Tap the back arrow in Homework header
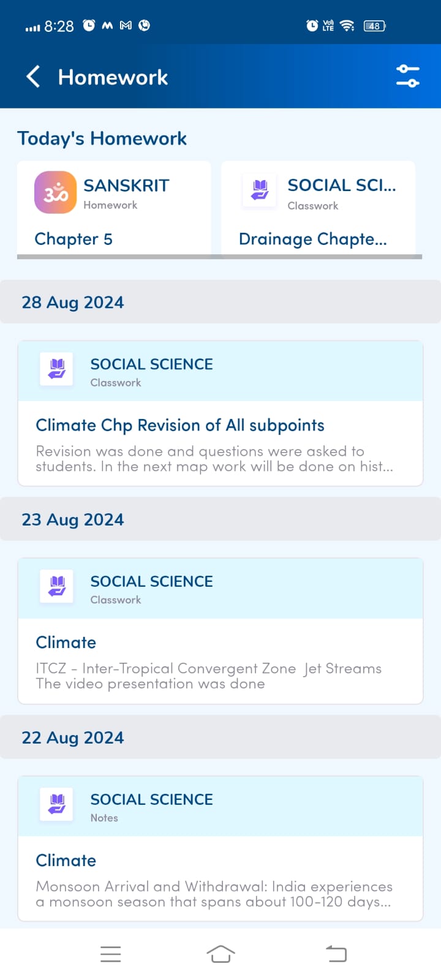441x980 pixels. pyautogui.click(x=34, y=77)
